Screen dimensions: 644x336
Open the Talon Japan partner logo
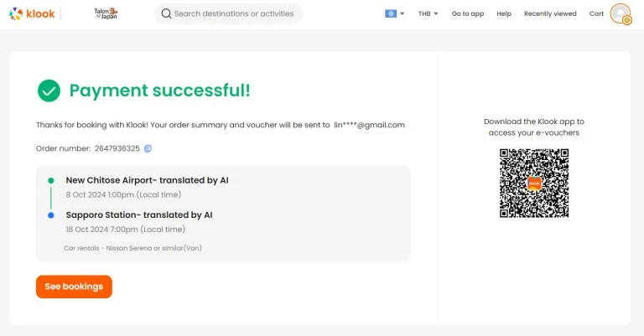(x=106, y=13)
